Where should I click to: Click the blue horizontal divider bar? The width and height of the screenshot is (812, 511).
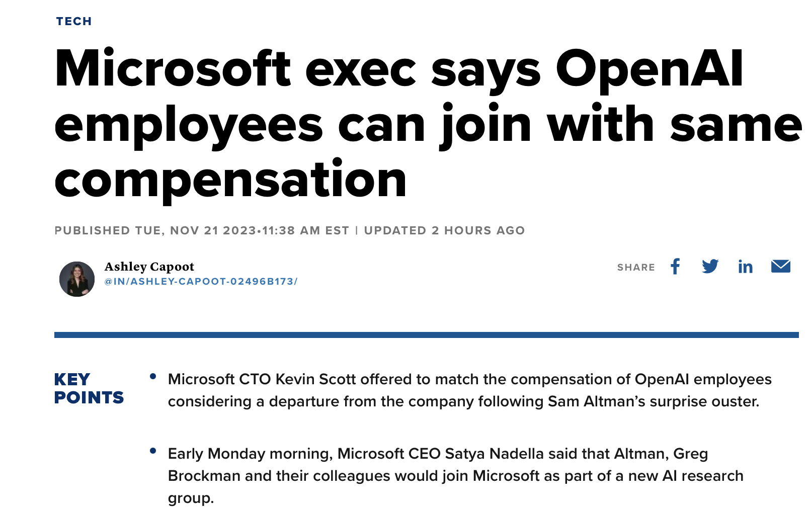(x=426, y=335)
